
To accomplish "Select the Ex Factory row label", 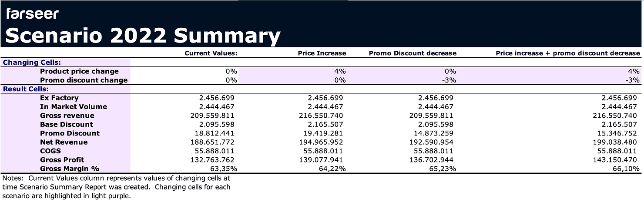I will coord(59,98).
